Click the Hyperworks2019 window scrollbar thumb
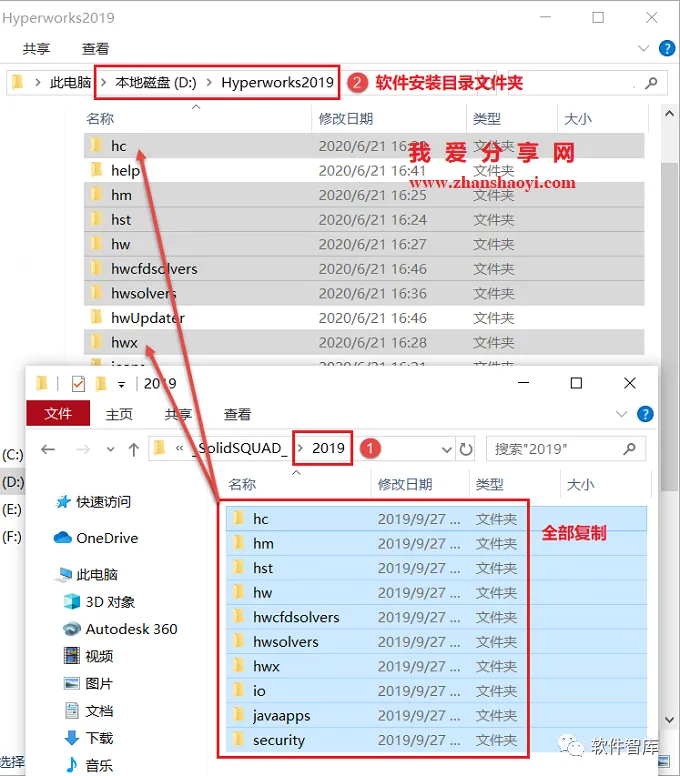 pos(669,327)
